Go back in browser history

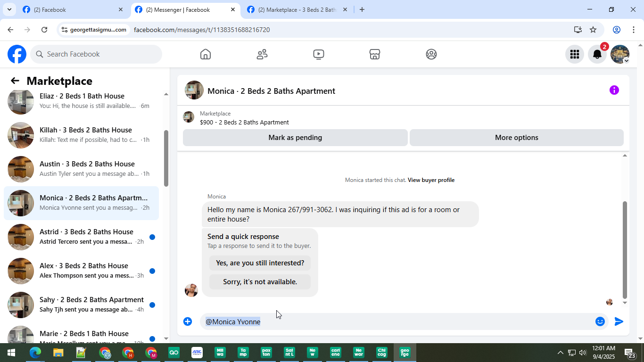point(10,30)
